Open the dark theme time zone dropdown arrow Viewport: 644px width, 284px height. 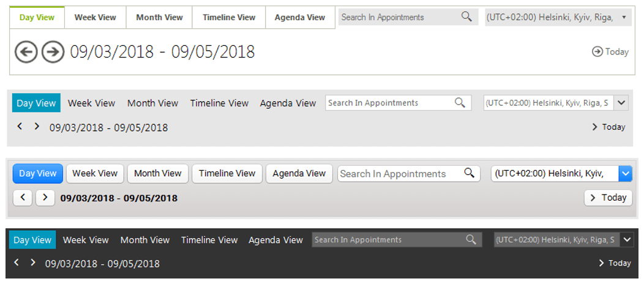pyautogui.click(x=626, y=240)
